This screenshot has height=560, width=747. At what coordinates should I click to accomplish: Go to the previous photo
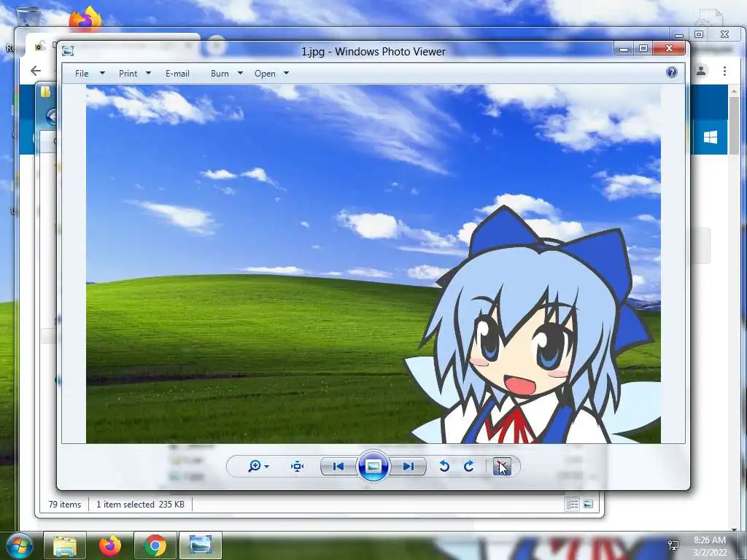point(338,466)
